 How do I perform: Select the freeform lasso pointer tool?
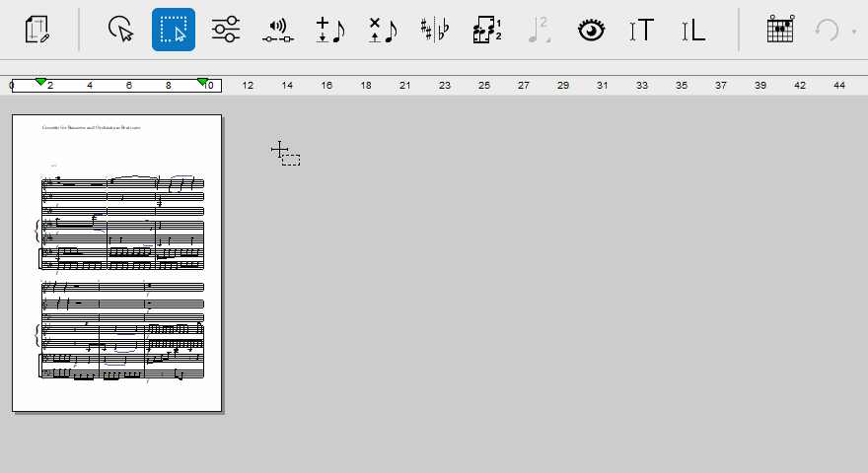pos(120,30)
